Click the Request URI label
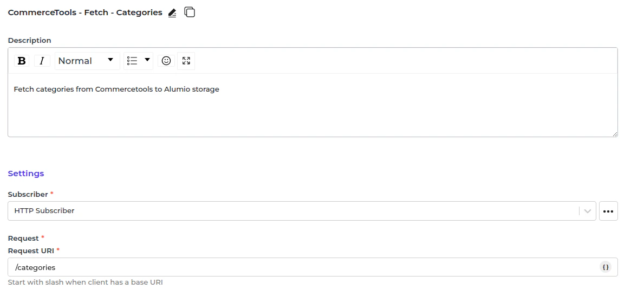Viewport: 644px width, 289px height. pyautogui.click(x=31, y=251)
